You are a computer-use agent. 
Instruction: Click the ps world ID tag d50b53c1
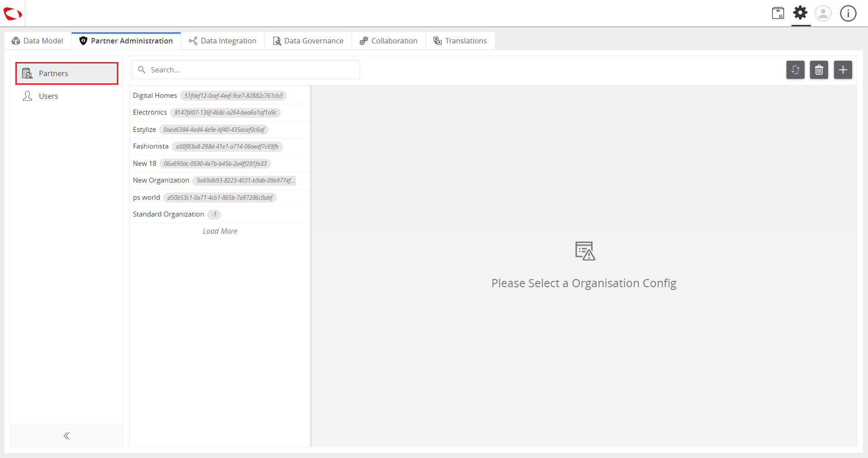tap(220, 198)
